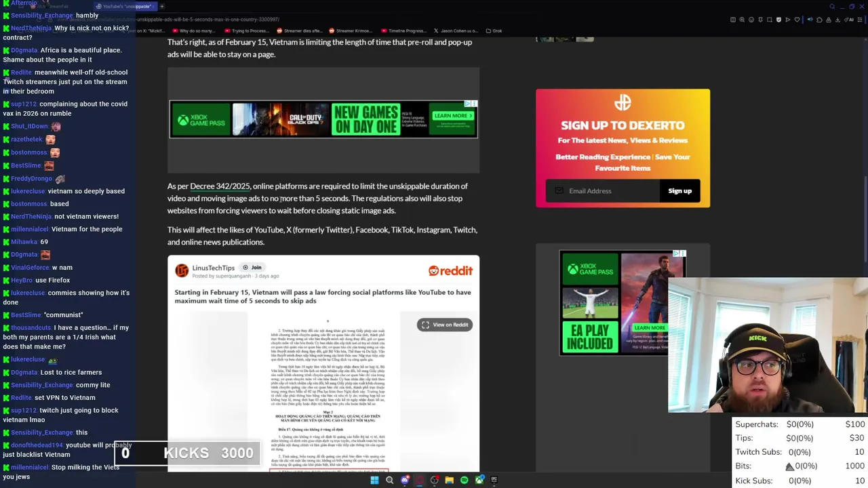Open the Grok bookmark folder
Image resolution: width=868 pixels, height=488 pixels.
tap(494, 30)
